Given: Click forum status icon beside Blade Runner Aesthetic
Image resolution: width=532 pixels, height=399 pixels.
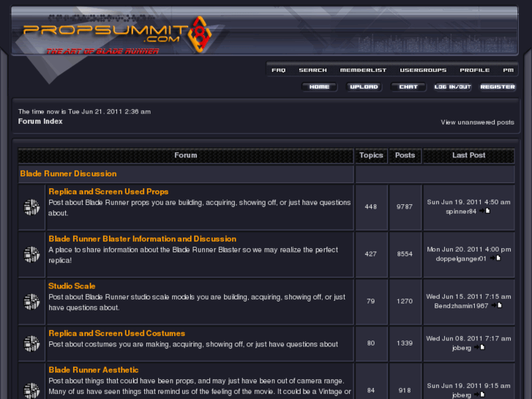Looking at the screenshot, I should (31, 390).
